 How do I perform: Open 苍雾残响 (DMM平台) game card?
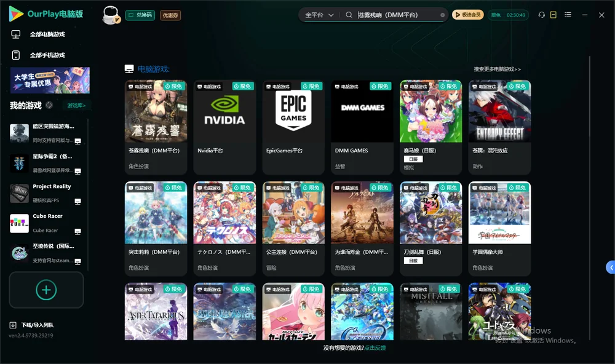click(x=156, y=127)
